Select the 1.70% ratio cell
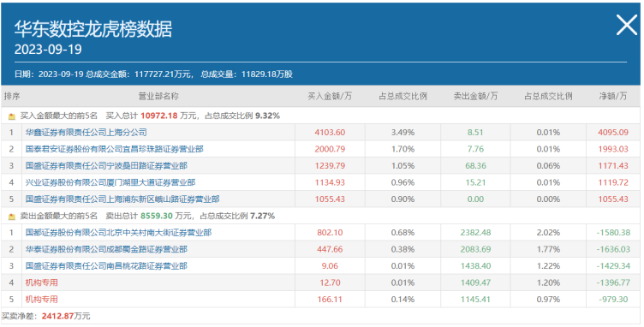Image resolution: width=644 pixels, height=327 pixels. (402, 149)
